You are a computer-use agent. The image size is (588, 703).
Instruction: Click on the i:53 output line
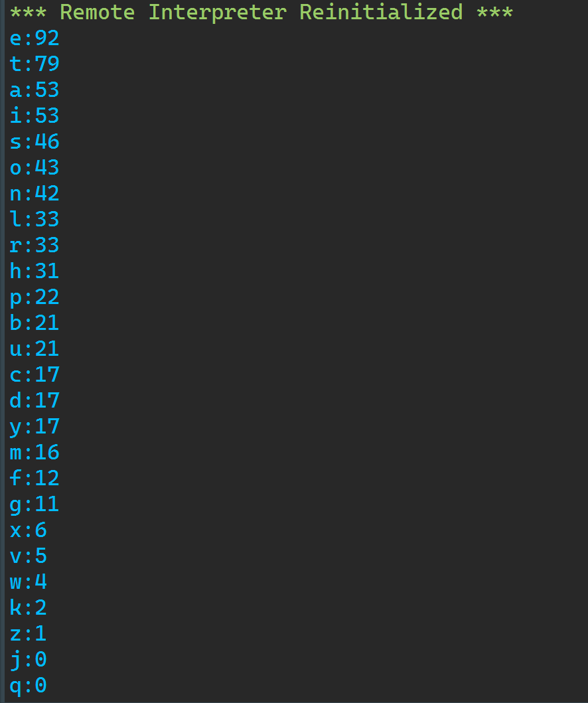click(x=35, y=116)
